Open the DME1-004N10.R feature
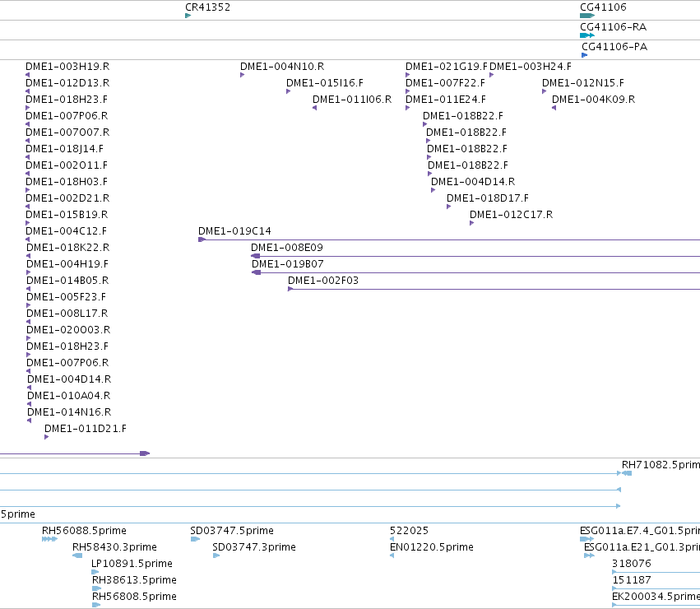The height and width of the screenshot is (609, 700). point(282,67)
